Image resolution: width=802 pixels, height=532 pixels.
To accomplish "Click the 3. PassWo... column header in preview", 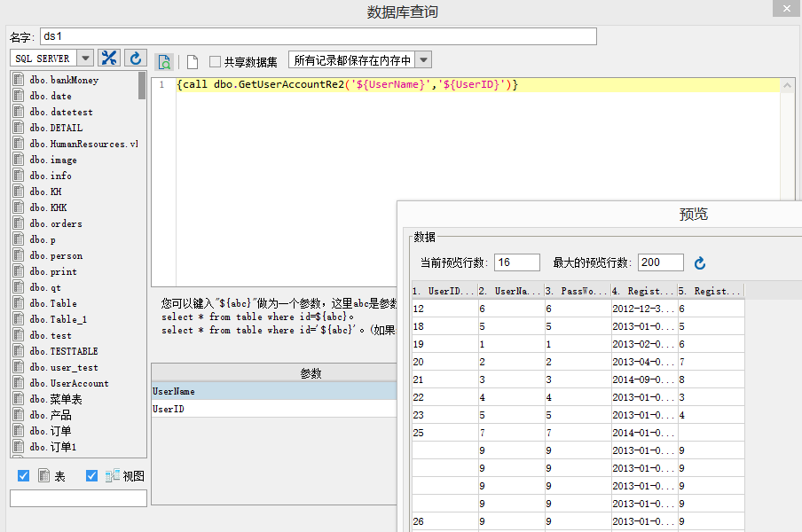I will point(578,291).
